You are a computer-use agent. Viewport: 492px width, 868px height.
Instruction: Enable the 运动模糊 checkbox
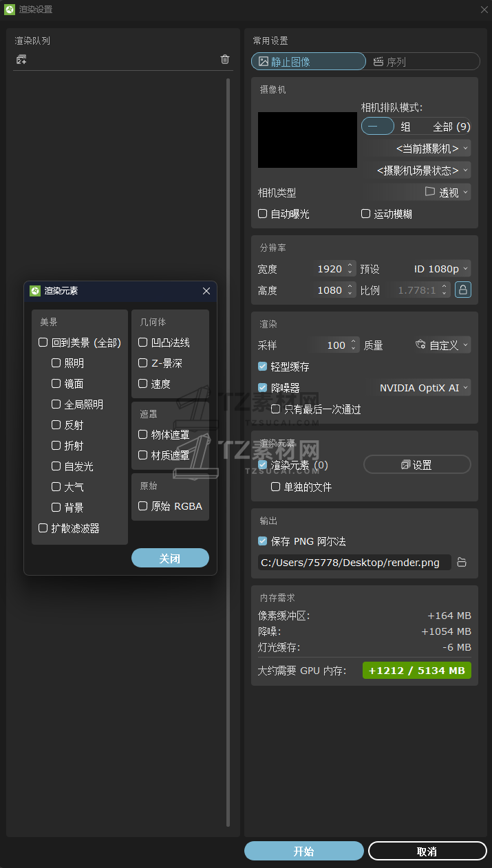(365, 214)
